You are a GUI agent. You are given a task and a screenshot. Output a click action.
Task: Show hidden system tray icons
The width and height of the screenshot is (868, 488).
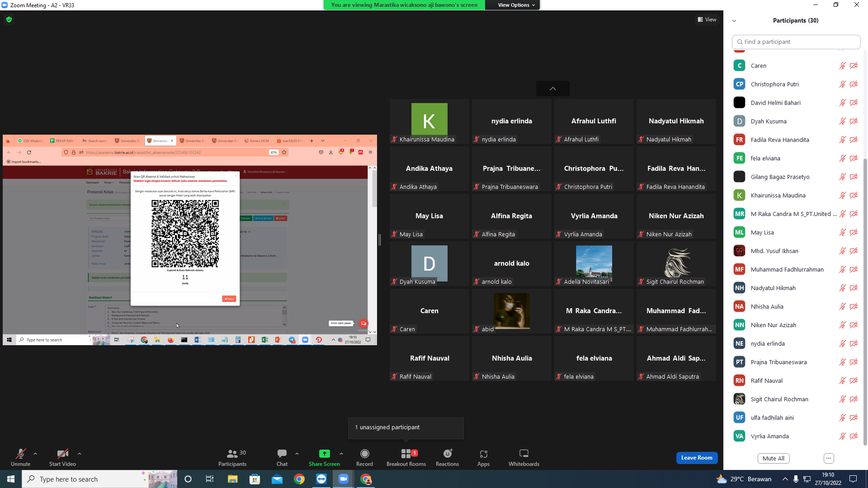click(x=785, y=479)
